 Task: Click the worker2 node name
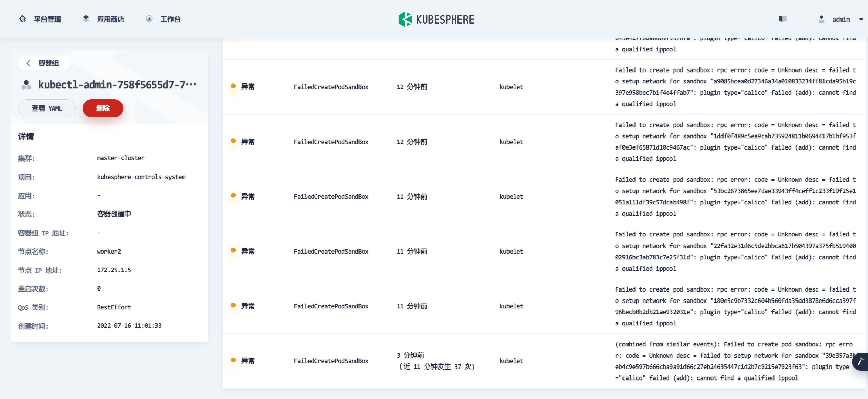point(109,251)
